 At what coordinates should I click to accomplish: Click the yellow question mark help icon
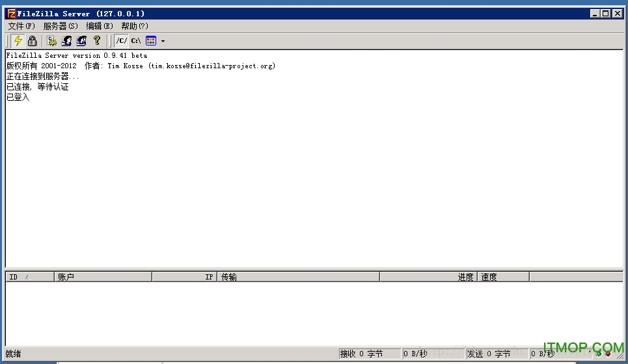97,41
